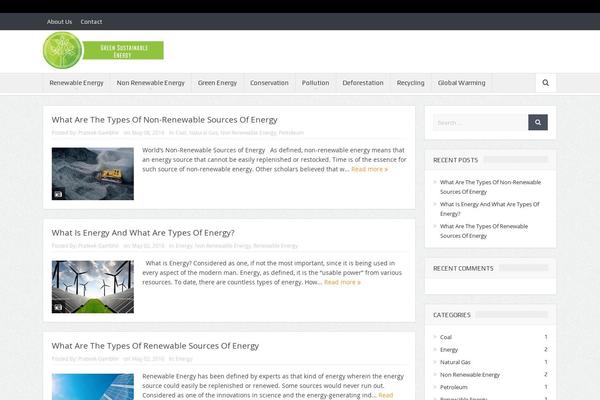Open the Recycling menu item
The height and width of the screenshot is (400, 600).
[410, 83]
